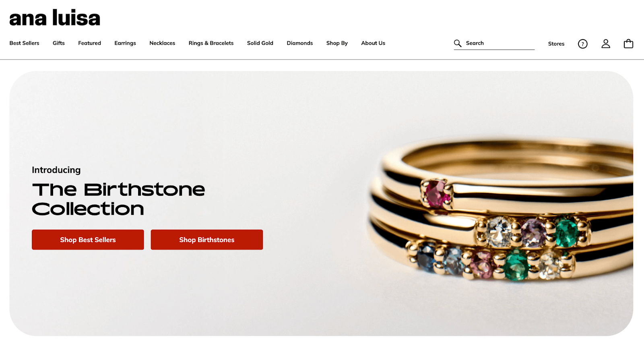644x340 pixels.
Task: Go to the Diamonds category
Action: 300,43
